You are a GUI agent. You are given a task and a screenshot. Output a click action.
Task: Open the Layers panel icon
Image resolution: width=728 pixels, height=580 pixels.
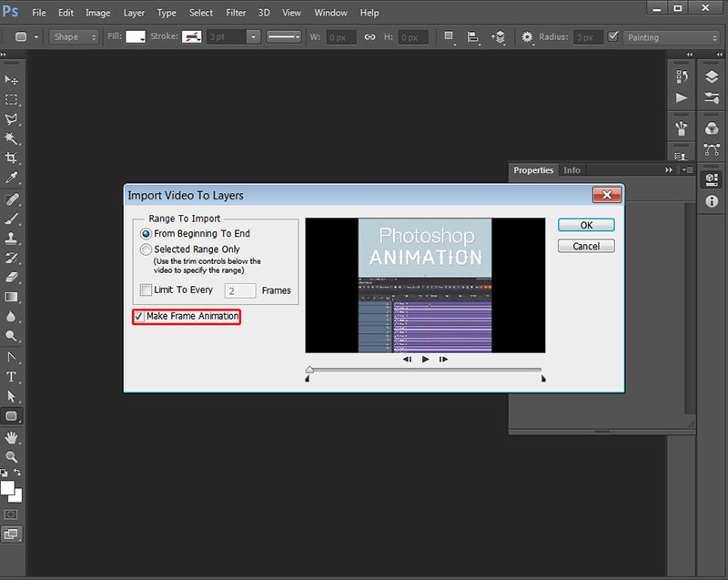(x=712, y=76)
